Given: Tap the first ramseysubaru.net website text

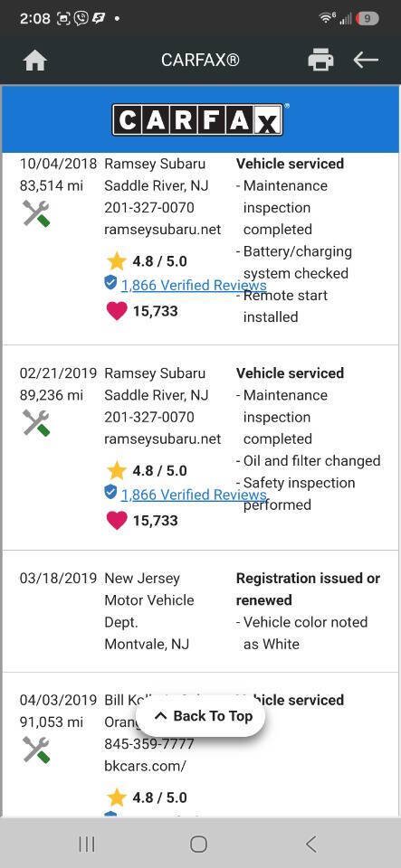Looking at the screenshot, I should click(162, 230).
